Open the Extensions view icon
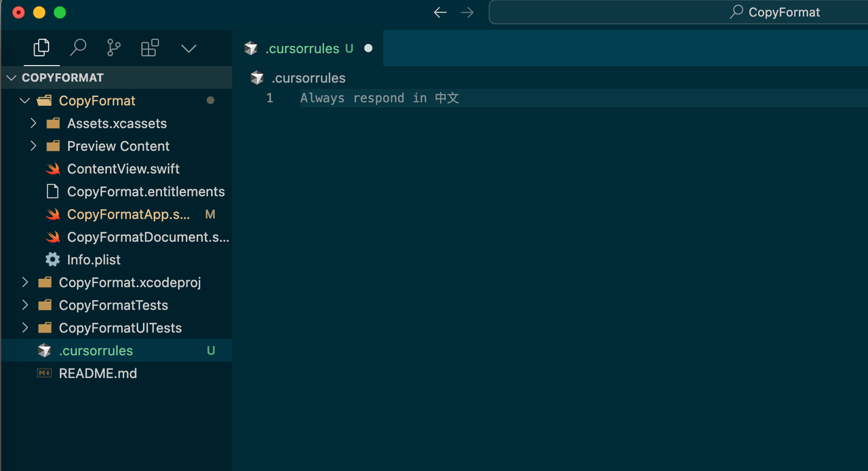The width and height of the screenshot is (868, 471). [x=150, y=48]
